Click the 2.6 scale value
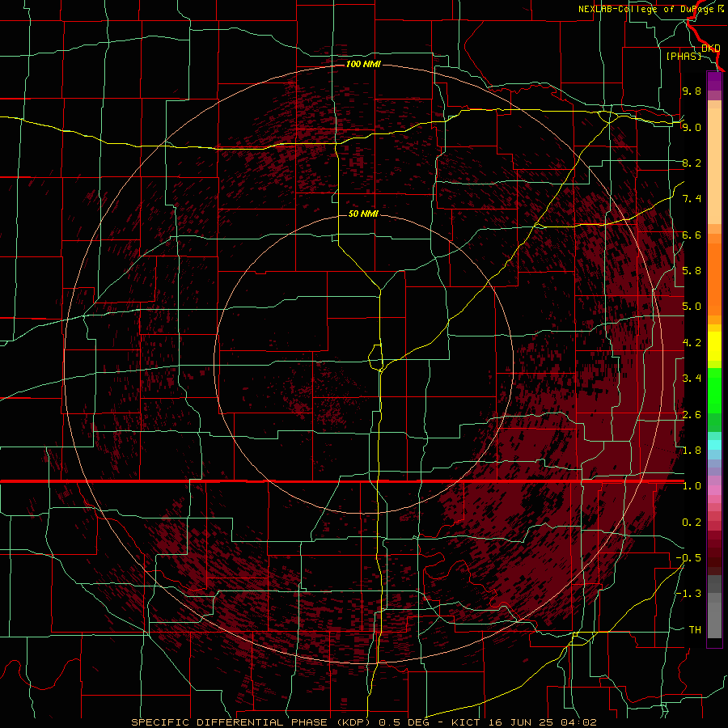This screenshot has height=728, width=728. (x=692, y=415)
